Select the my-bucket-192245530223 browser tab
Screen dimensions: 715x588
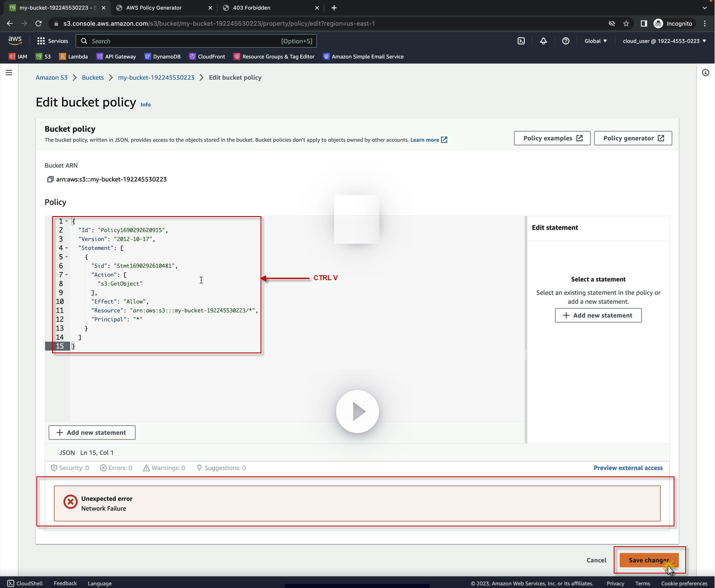57,8
